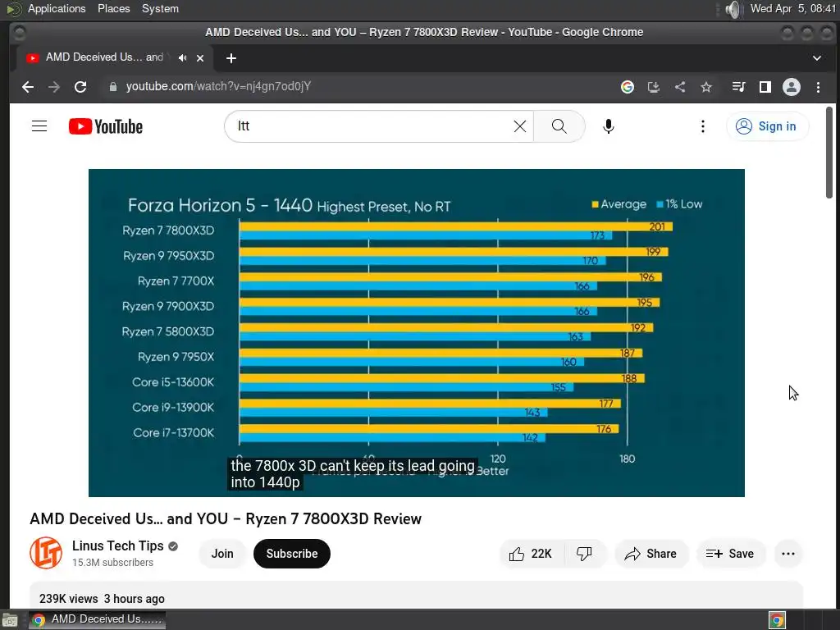The width and height of the screenshot is (840, 630).
Task: Go back to the previous page
Action: tap(28, 87)
